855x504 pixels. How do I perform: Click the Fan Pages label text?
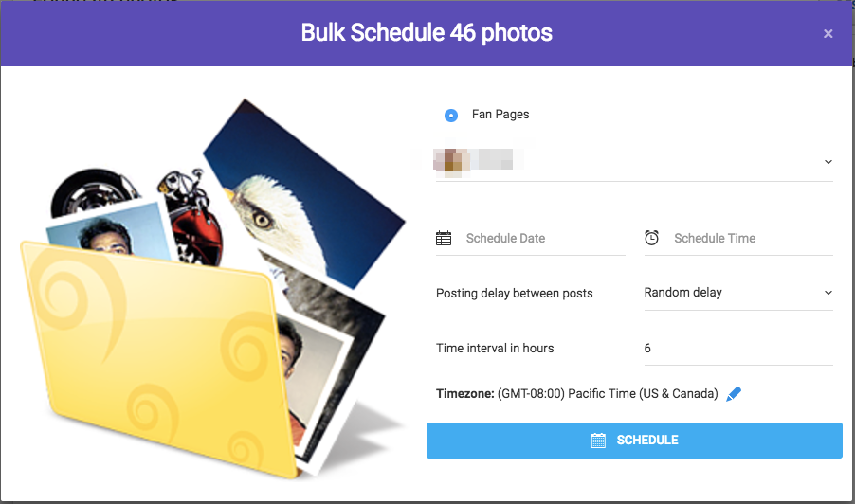[x=500, y=115]
